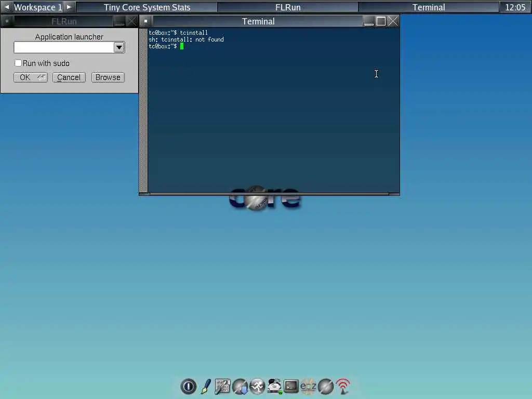Click the plain Tiny Core disc dock icon
Image resolution: width=532 pixels, height=399 pixels.
pyautogui.click(x=326, y=386)
